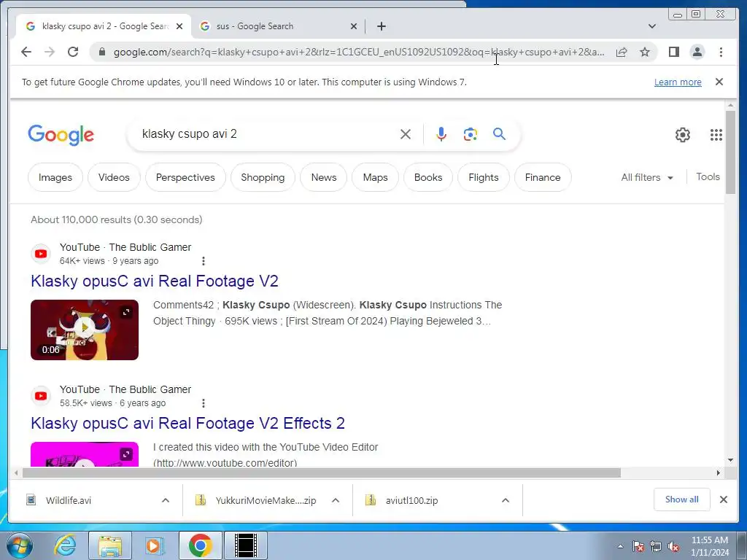This screenshot has height=560, width=747.
Task: Click the Google search text box
Action: (267, 134)
